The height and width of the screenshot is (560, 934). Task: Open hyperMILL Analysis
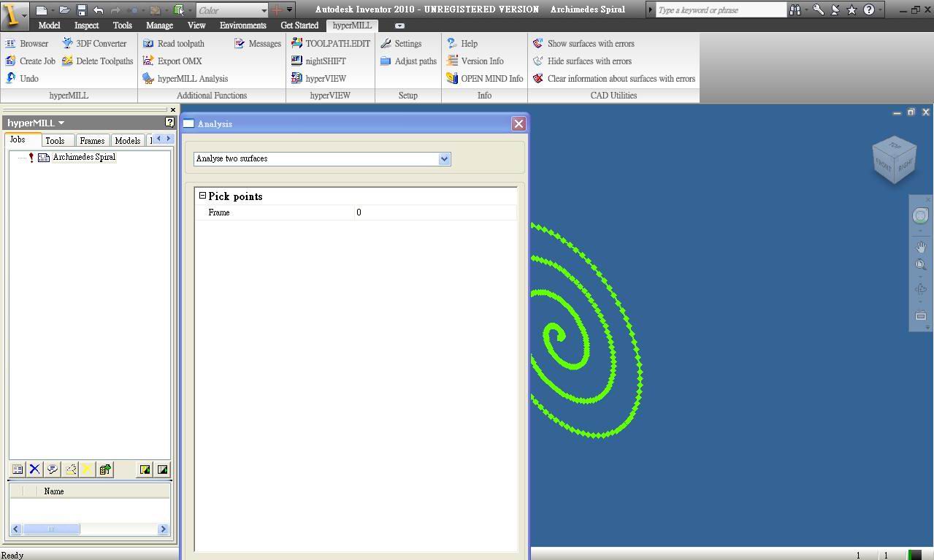[185, 79]
